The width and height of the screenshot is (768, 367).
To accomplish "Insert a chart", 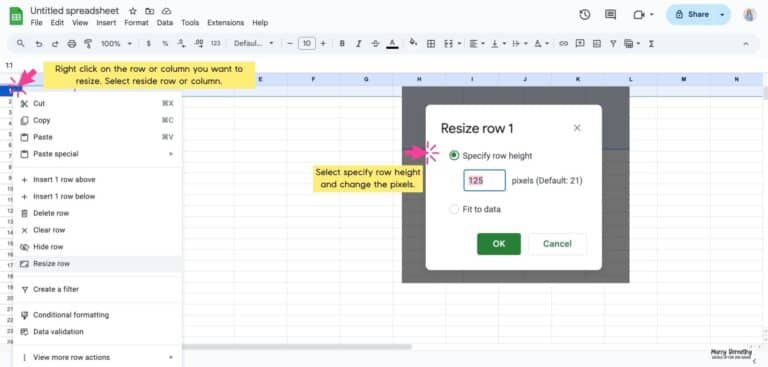I will click(597, 44).
